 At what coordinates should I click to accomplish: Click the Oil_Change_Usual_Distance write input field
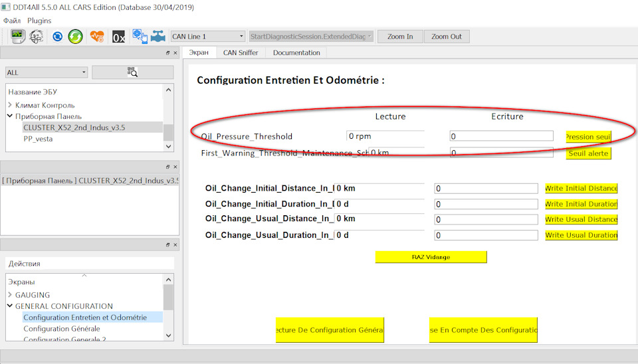(486, 220)
